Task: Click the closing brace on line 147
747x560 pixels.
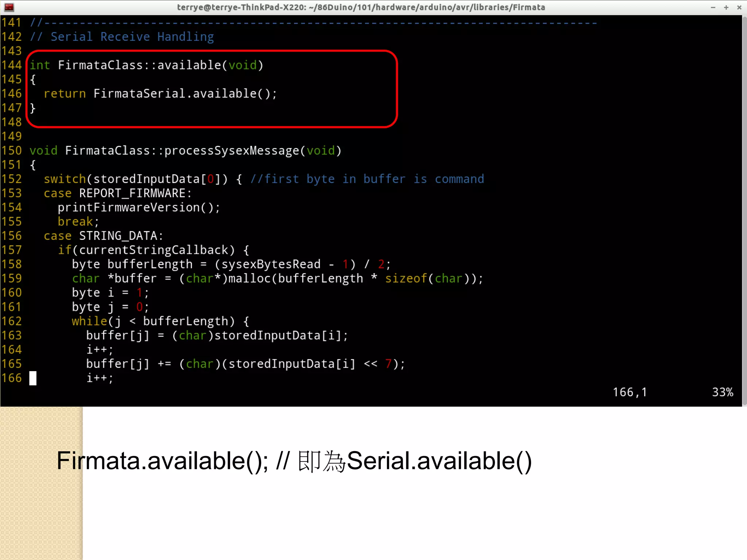Action: [33, 108]
